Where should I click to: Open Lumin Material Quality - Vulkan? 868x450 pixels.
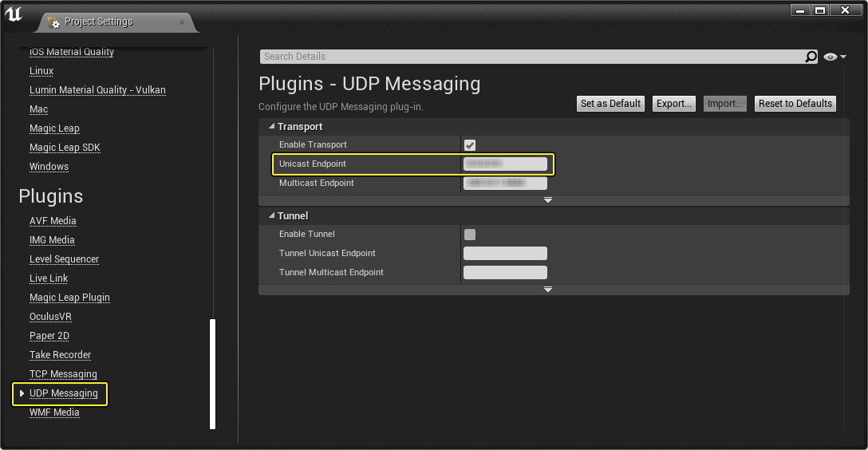tap(97, 89)
